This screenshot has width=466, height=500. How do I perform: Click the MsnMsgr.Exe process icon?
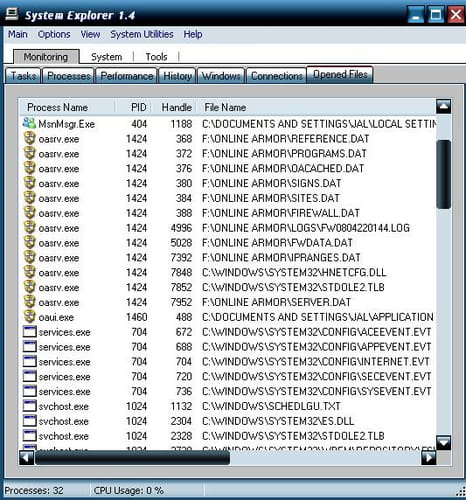pyautogui.click(x=29, y=123)
